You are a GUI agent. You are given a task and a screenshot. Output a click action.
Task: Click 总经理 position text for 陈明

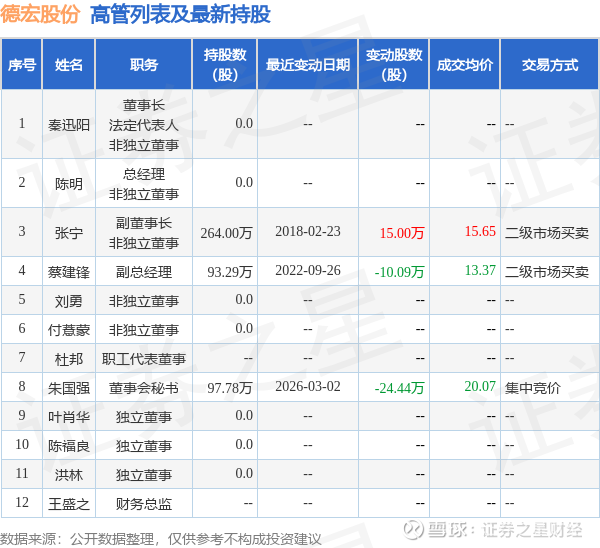pyautogui.click(x=143, y=175)
